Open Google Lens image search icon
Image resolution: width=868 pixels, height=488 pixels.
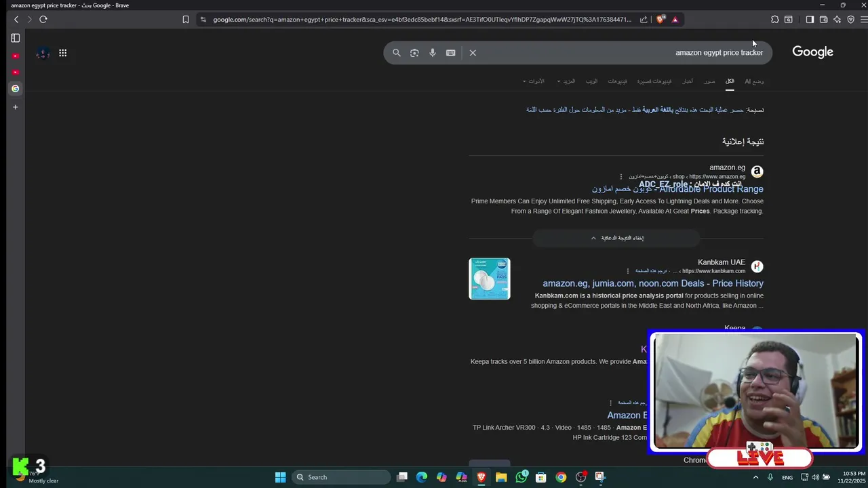(414, 53)
